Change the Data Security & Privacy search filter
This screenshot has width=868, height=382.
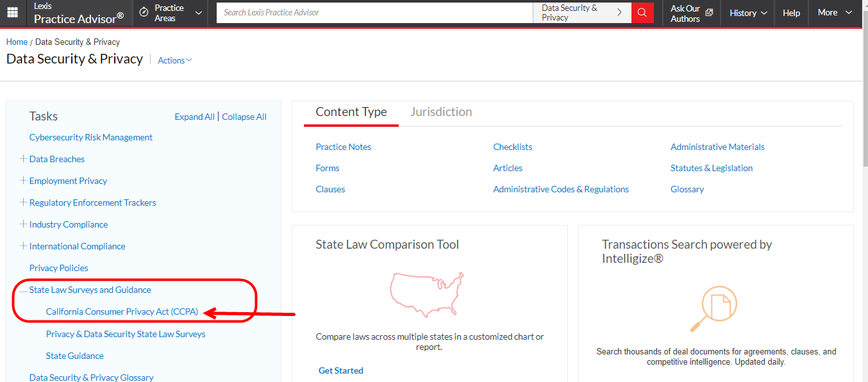pyautogui.click(x=582, y=13)
